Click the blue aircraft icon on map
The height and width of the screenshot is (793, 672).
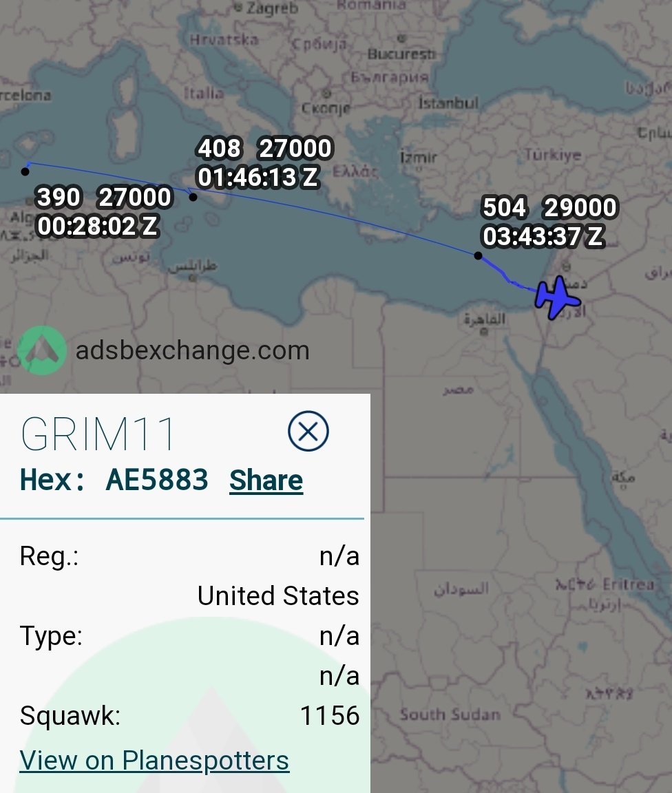click(x=557, y=298)
